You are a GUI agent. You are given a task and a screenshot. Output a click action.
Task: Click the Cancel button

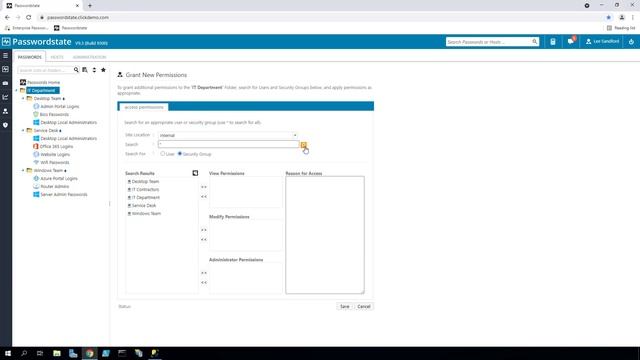click(x=364, y=307)
